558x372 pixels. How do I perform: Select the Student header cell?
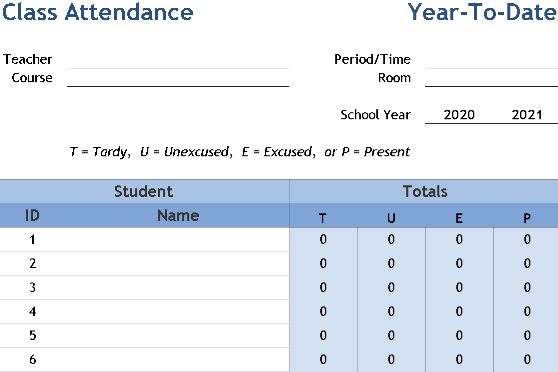pos(144,192)
